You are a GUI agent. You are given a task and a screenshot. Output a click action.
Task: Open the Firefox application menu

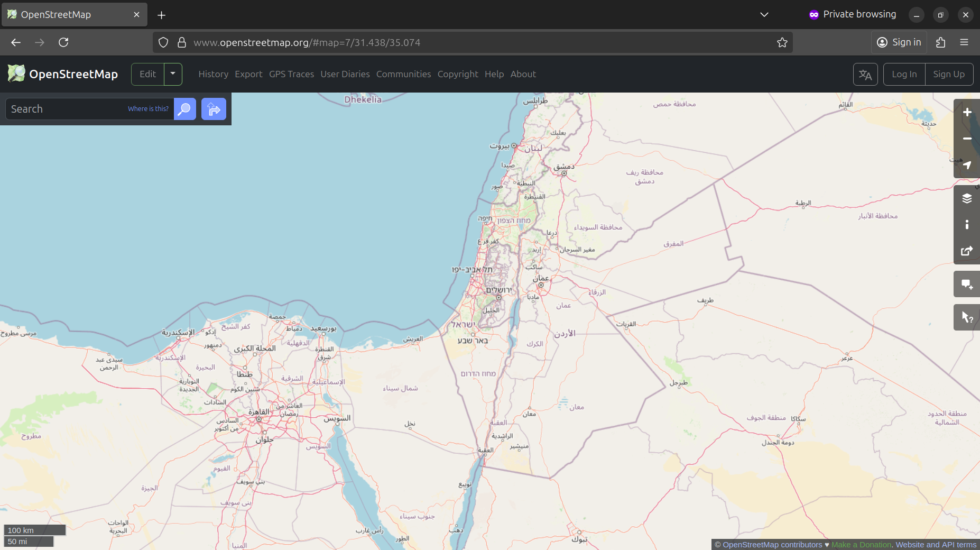[x=964, y=42]
